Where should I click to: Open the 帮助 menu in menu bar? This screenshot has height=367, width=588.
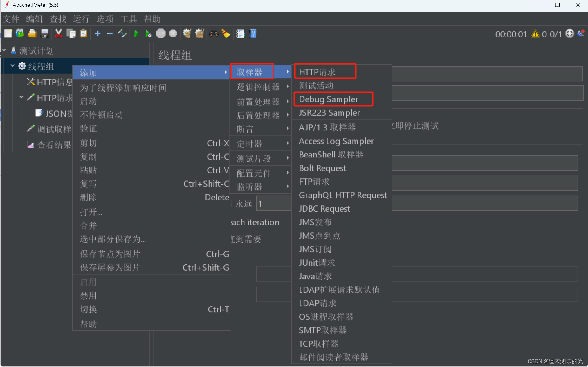pyautogui.click(x=152, y=19)
